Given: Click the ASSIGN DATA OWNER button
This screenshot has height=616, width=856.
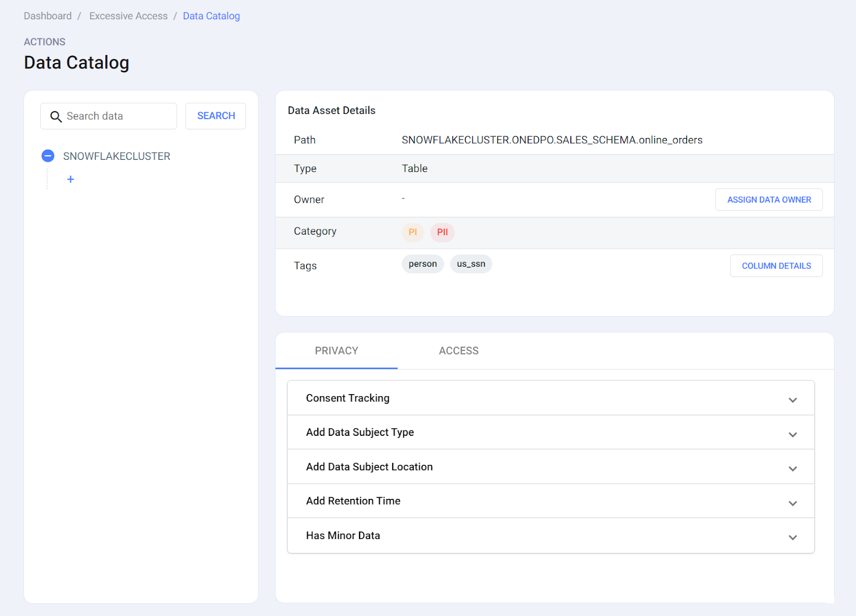Looking at the screenshot, I should pos(769,200).
